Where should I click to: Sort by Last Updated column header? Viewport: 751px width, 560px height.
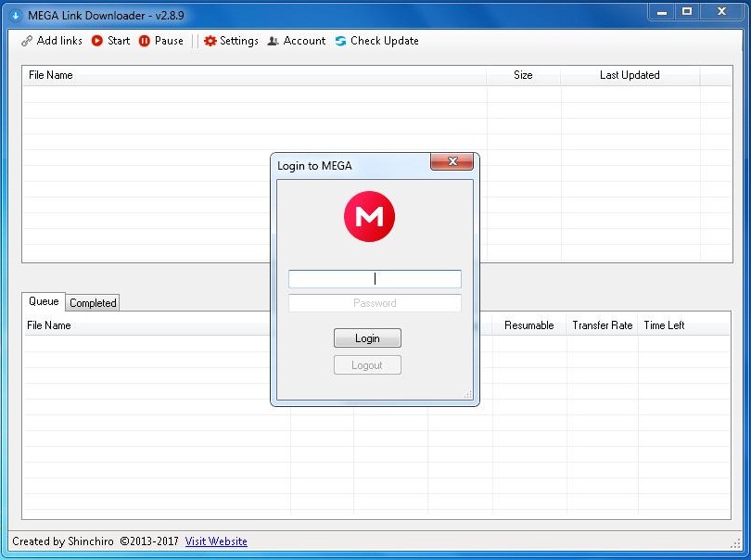coord(630,75)
